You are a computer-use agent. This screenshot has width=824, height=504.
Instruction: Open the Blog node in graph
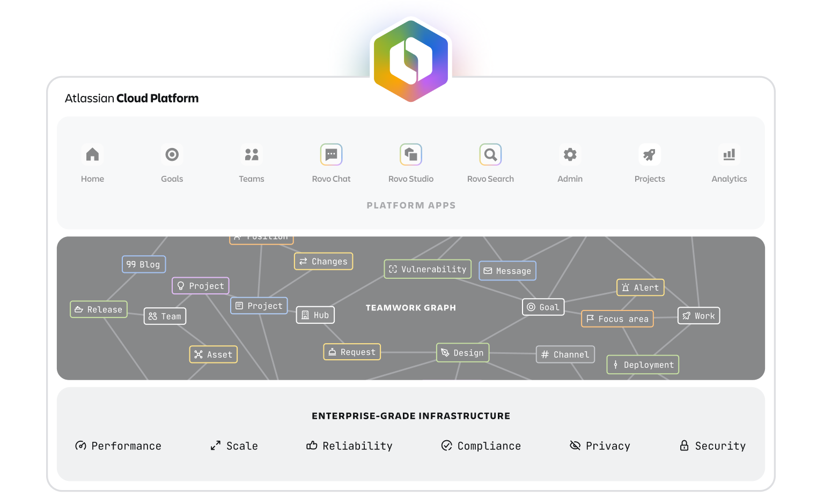pos(144,264)
